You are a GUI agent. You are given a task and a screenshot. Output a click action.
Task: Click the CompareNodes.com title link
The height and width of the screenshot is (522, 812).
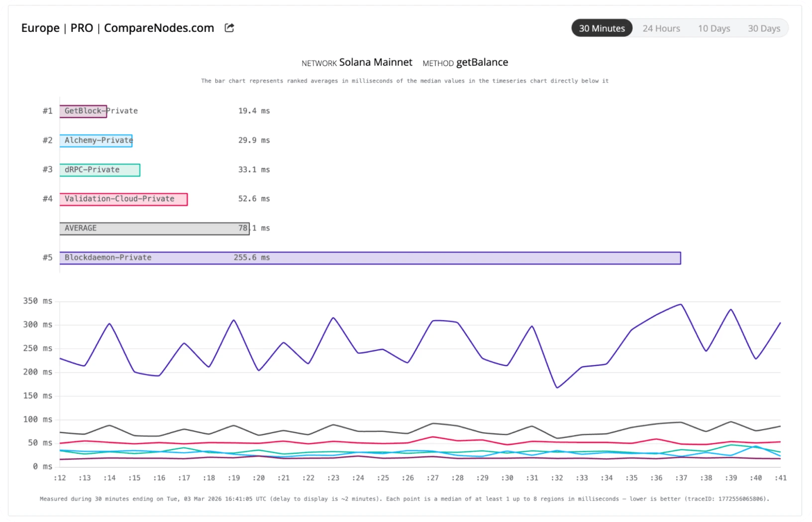[x=158, y=28]
